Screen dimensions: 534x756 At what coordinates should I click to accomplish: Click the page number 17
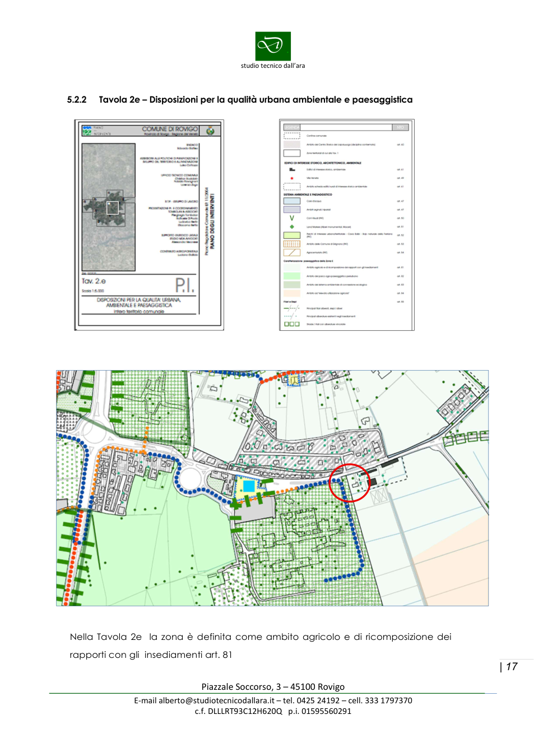point(512,667)
